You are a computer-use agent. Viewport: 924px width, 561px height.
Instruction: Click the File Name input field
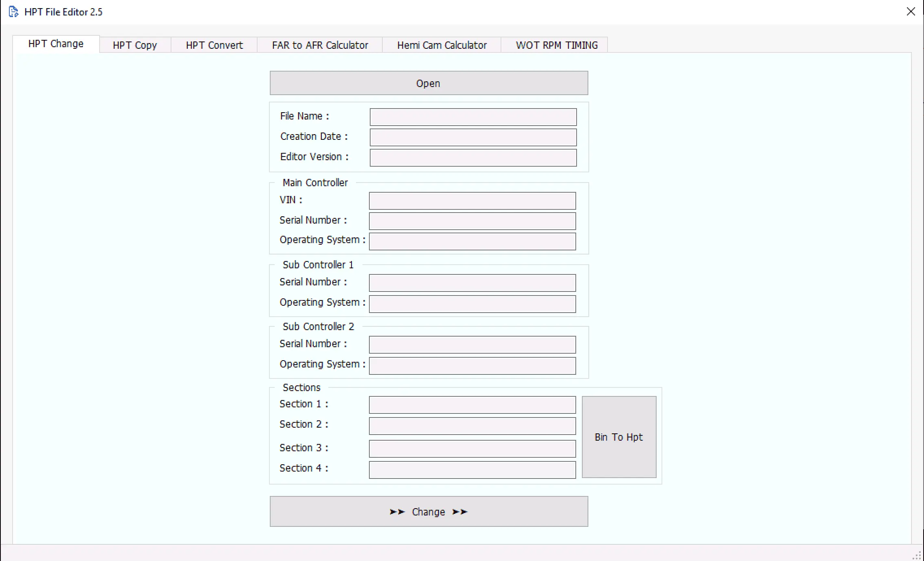pyautogui.click(x=473, y=117)
